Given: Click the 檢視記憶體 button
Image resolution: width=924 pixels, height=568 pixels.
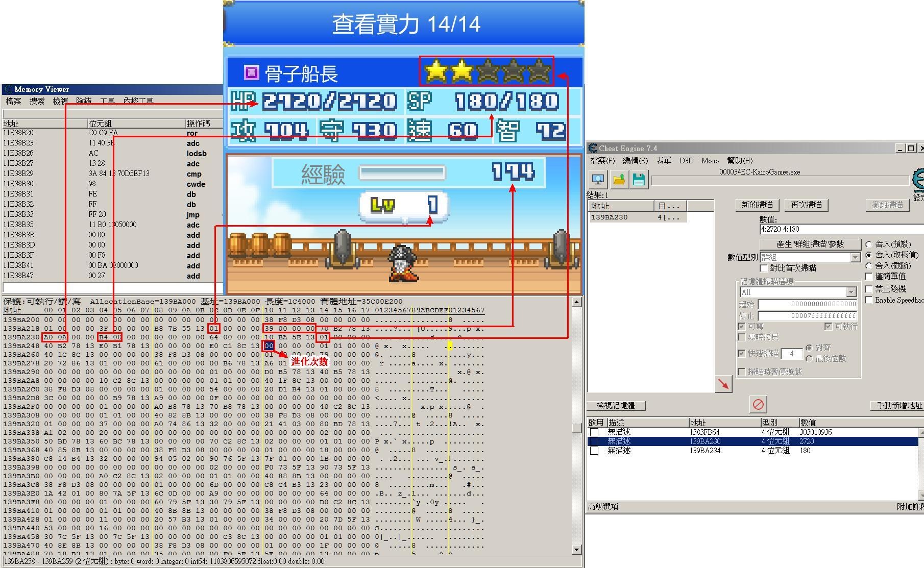Looking at the screenshot, I should [616, 406].
